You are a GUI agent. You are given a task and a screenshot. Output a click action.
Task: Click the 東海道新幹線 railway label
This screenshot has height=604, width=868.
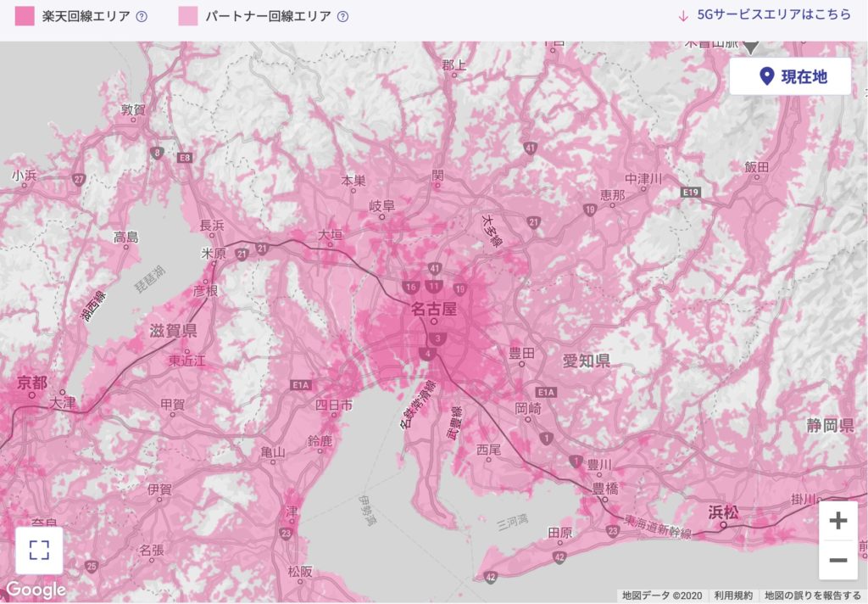coord(658,526)
